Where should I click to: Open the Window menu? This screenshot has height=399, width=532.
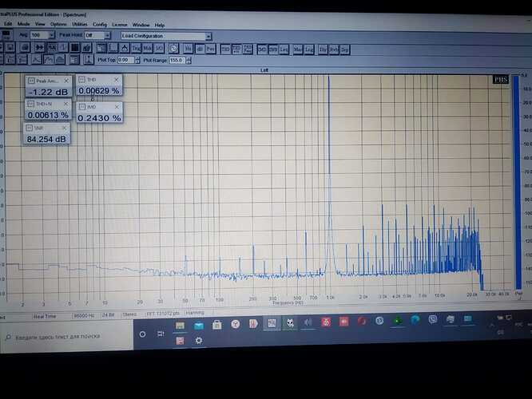click(141, 25)
